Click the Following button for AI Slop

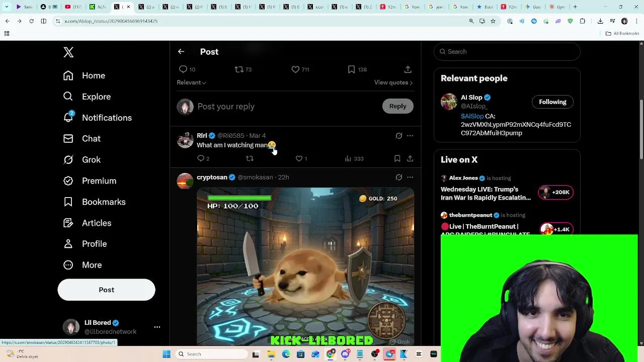coord(552,102)
